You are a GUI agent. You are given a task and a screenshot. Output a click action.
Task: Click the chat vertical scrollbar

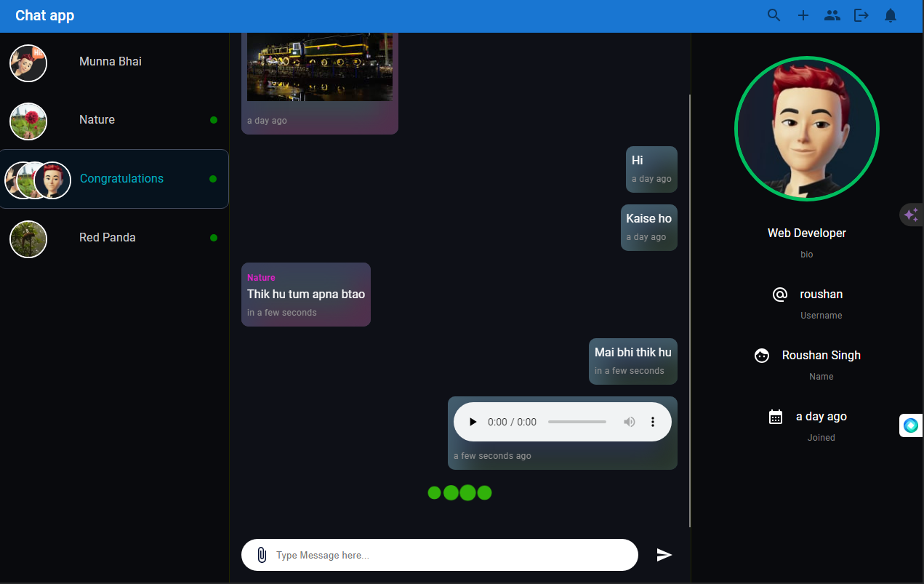click(x=689, y=311)
